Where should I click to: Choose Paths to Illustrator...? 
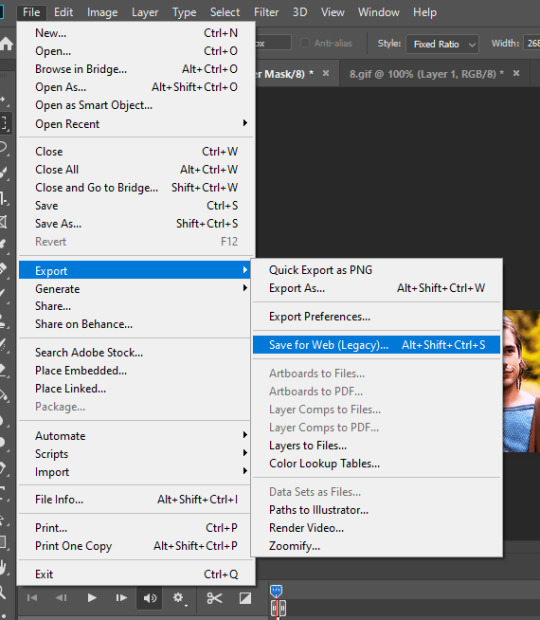376,510
